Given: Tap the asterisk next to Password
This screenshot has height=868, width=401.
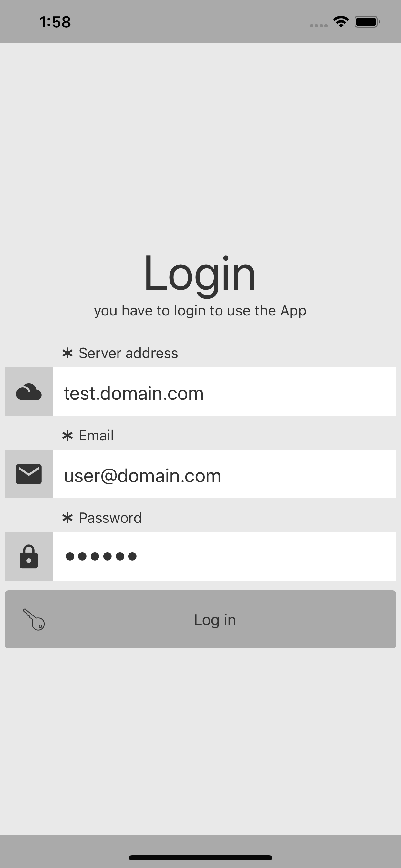Looking at the screenshot, I should tap(67, 518).
